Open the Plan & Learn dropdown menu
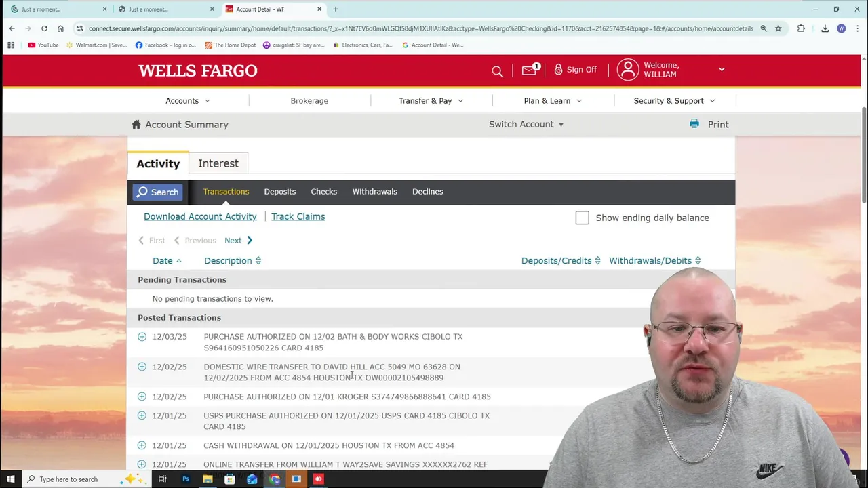868x488 pixels. pos(553,101)
